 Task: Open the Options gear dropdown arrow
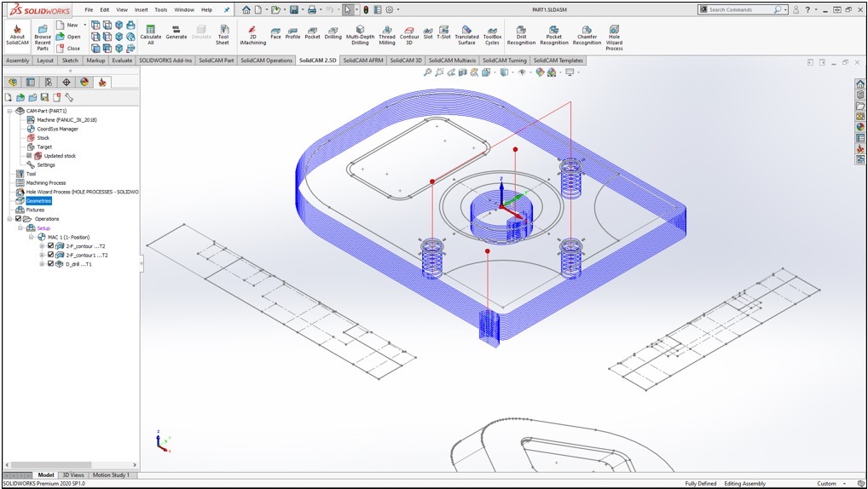398,9
